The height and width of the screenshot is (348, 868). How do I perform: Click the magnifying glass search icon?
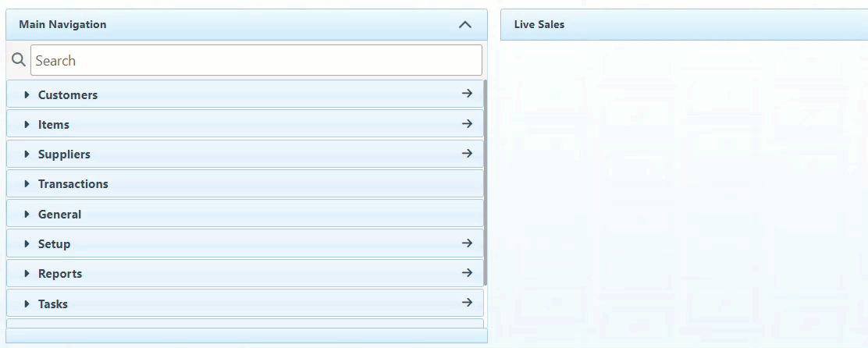coord(19,60)
